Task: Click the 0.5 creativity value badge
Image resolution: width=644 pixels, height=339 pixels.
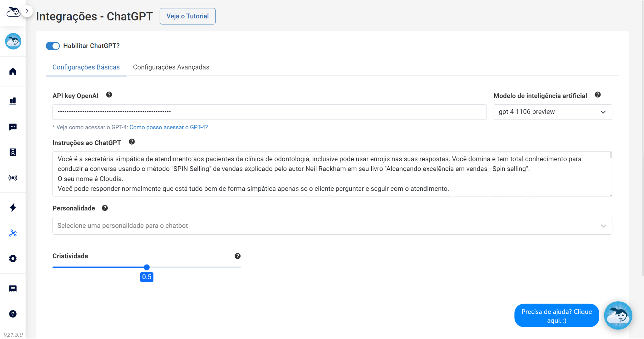Action: coord(147,277)
